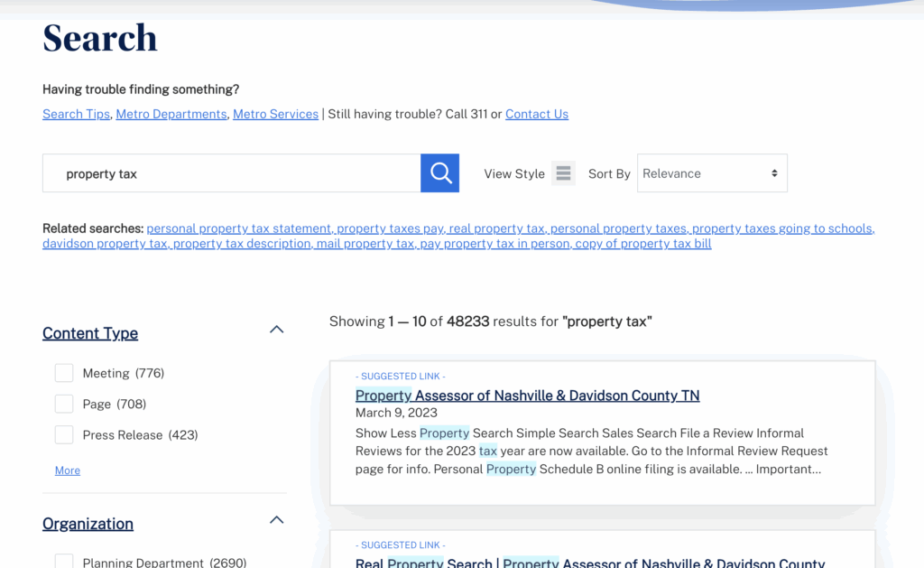Enable the Page content type filter
Screen dimensions: 924x568
pyautogui.click(x=64, y=404)
